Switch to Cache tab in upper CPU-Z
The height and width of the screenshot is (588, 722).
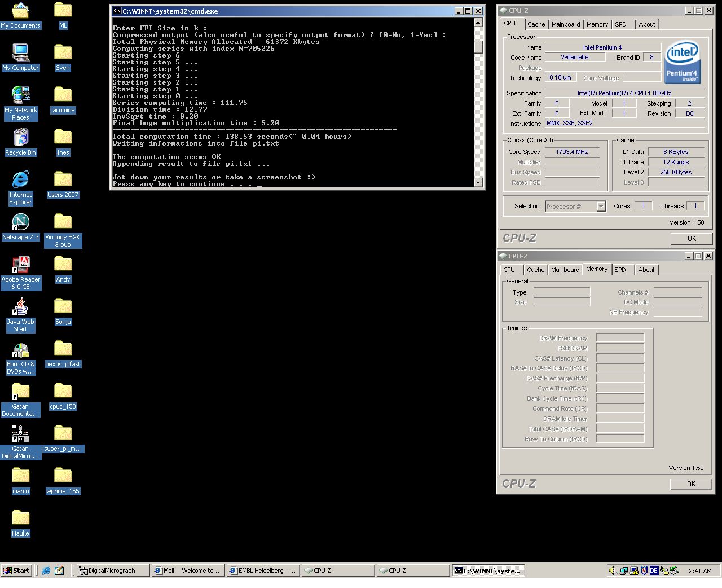coord(536,24)
